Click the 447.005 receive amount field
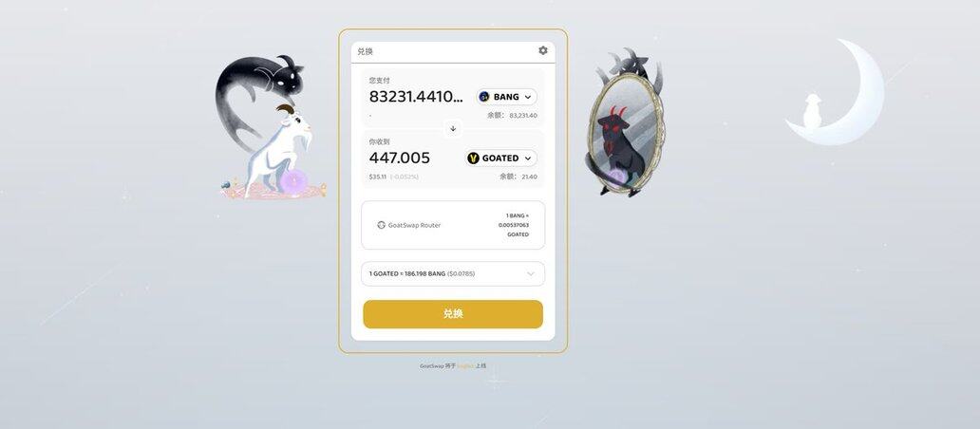This screenshot has width=980, height=429. 400,158
